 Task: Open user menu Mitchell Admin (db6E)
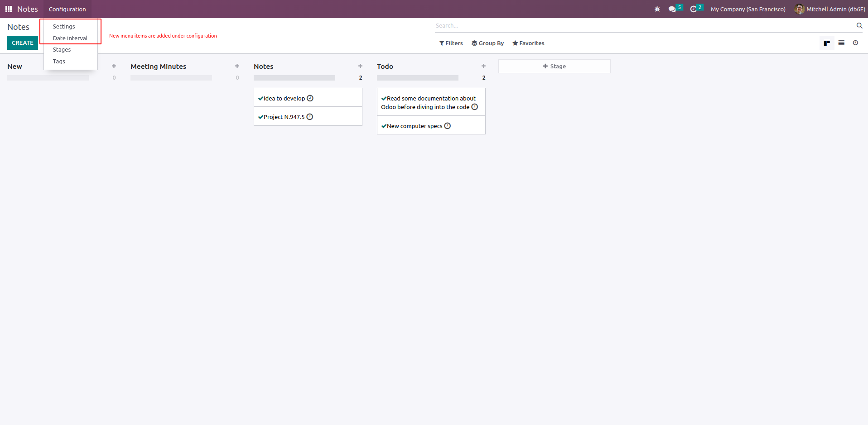(x=830, y=9)
